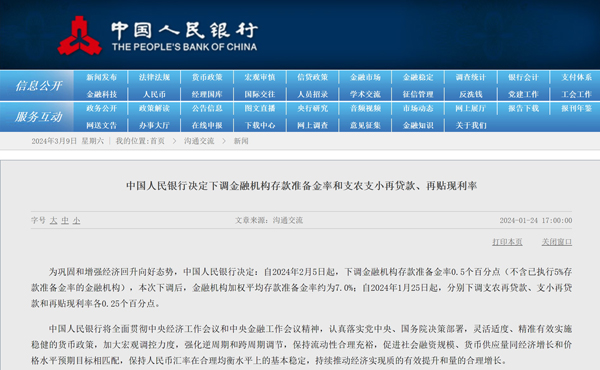Select 信贷政策 navigation item
Image resolution: width=600 pixels, height=370 pixels.
point(313,77)
